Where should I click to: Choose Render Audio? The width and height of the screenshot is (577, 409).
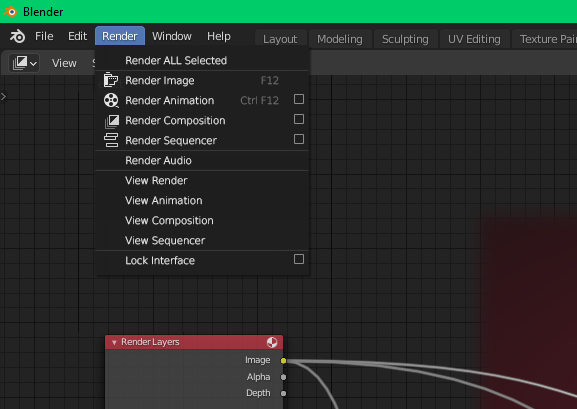click(x=202, y=161)
